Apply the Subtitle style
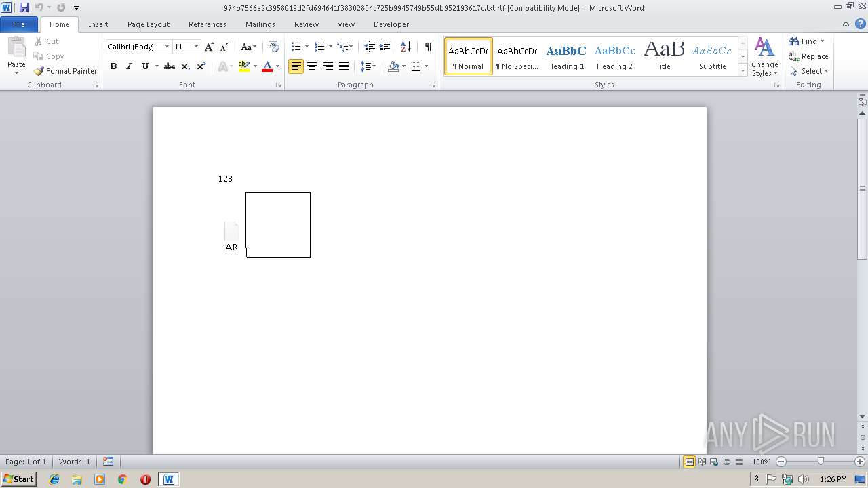The image size is (868, 488). (712, 56)
